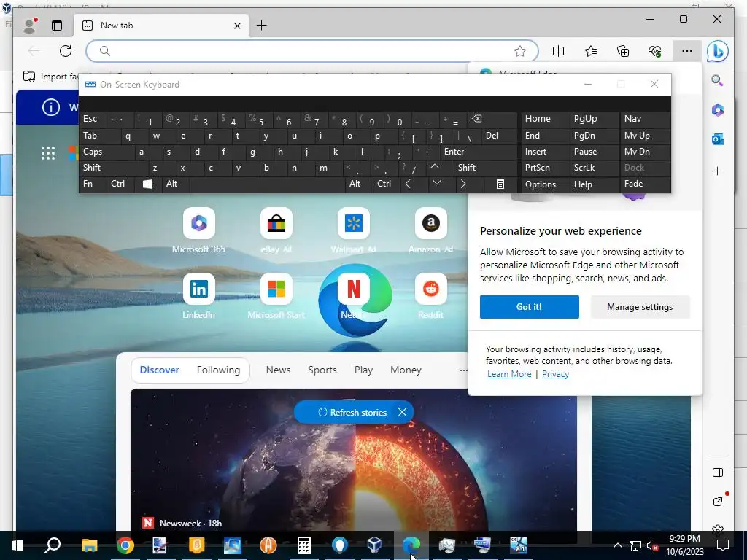
Task: Open Microsoft Start quick link tile
Action: click(x=276, y=289)
